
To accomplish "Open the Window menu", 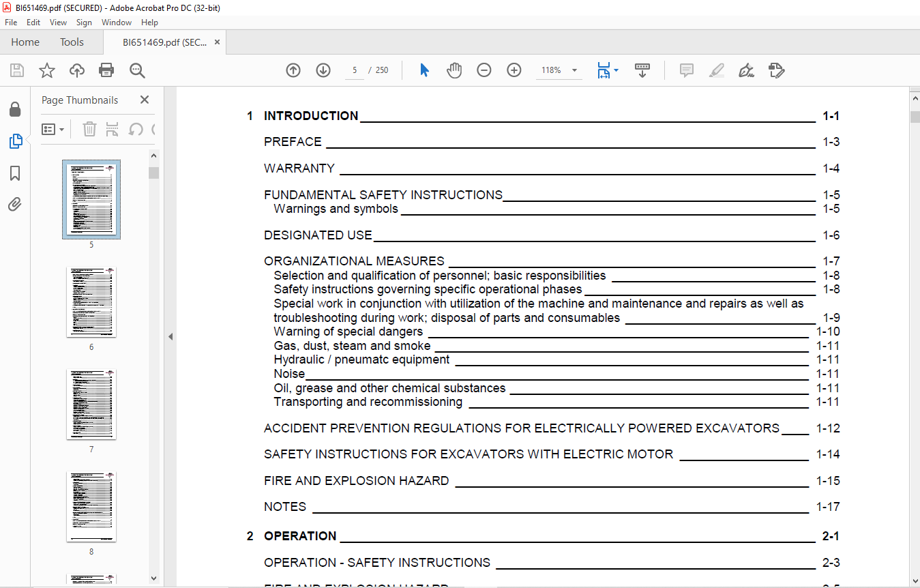I will [117, 23].
